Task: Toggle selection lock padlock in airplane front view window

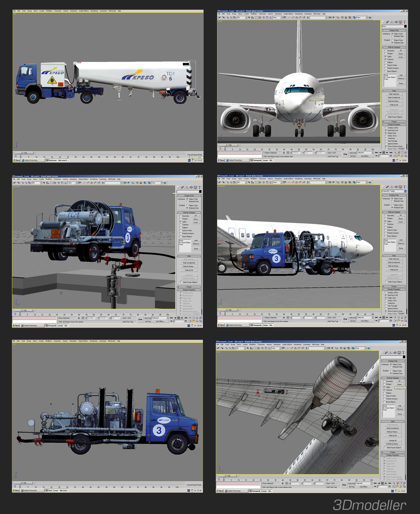Action: click(x=284, y=153)
